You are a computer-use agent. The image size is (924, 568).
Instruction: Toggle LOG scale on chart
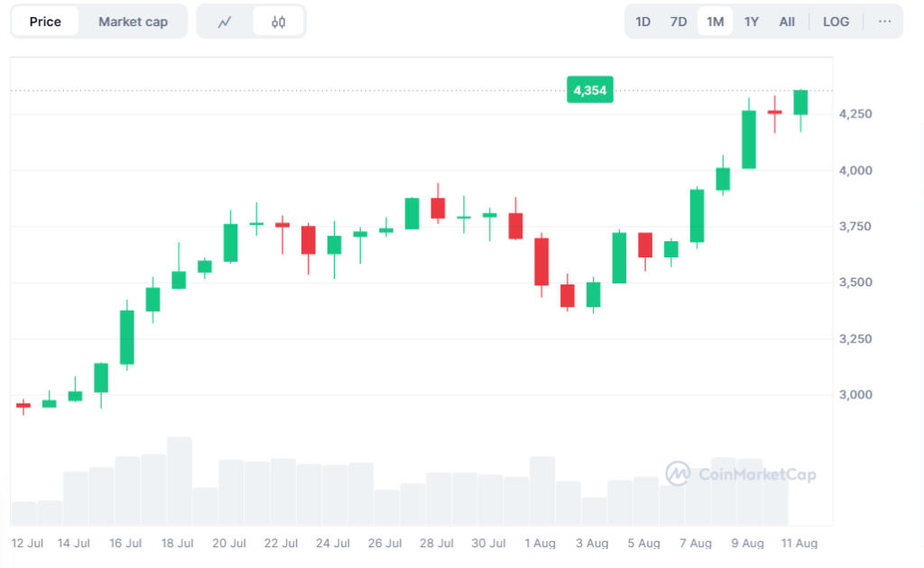coord(836,22)
